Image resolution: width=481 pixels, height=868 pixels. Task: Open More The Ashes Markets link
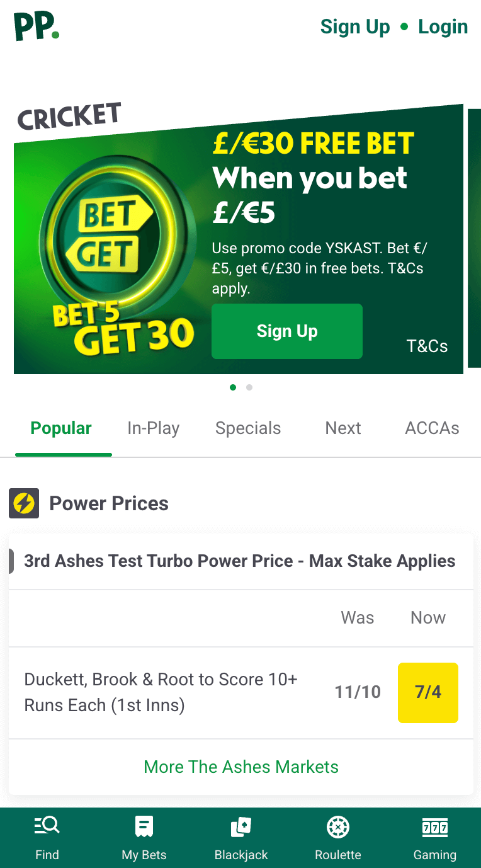pyautogui.click(x=241, y=767)
